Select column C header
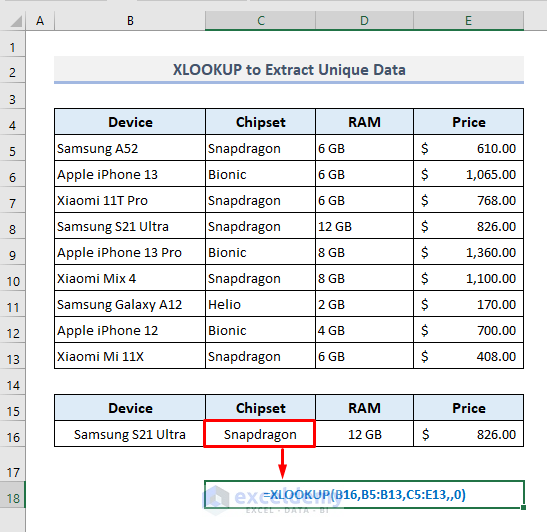547x532 pixels. pos(261,21)
